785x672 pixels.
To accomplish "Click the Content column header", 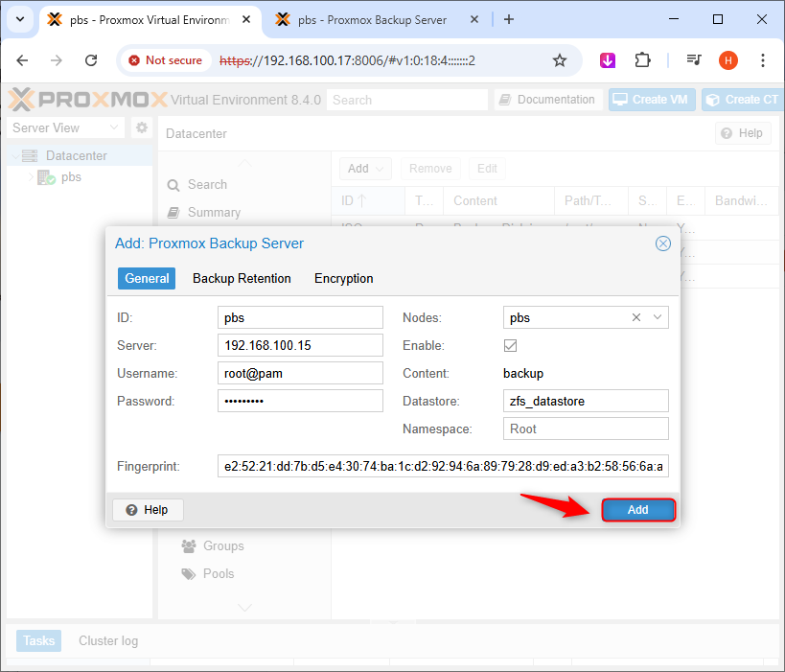I will tap(499, 200).
